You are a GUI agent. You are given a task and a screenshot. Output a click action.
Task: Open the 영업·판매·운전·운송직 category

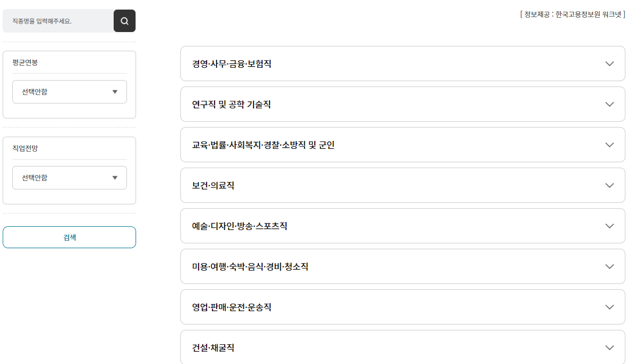402,307
